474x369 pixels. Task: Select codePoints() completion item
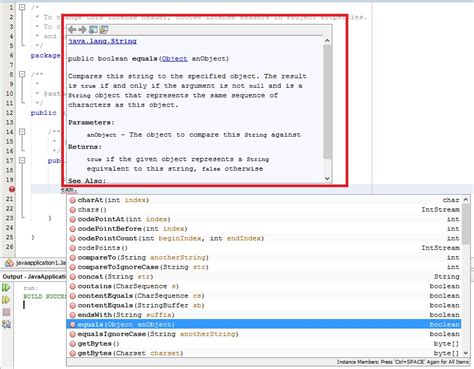[x=264, y=248]
